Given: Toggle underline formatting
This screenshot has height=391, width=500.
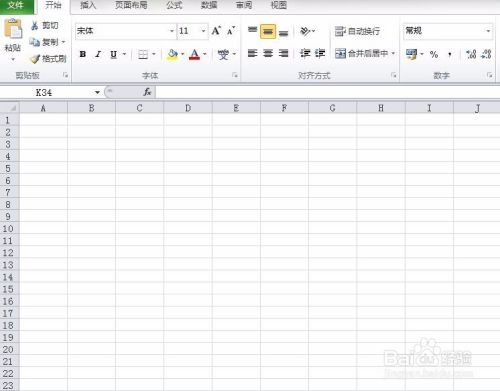Looking at the screenshot, I should pos(113,54).
